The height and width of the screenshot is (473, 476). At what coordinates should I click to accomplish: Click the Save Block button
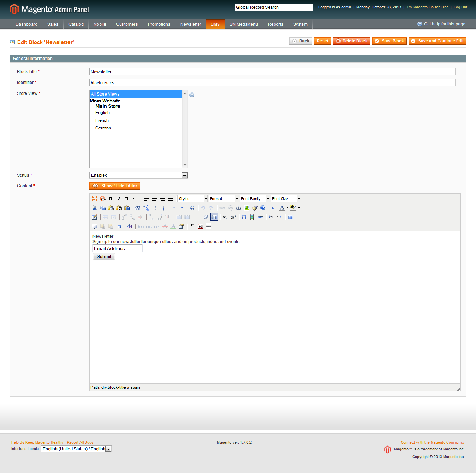[x=390, y=41]
